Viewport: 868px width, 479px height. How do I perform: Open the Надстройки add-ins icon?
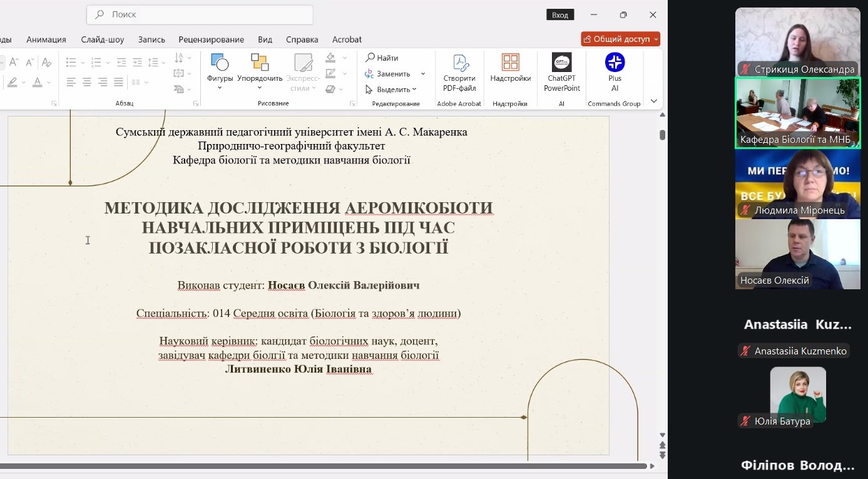510,63
